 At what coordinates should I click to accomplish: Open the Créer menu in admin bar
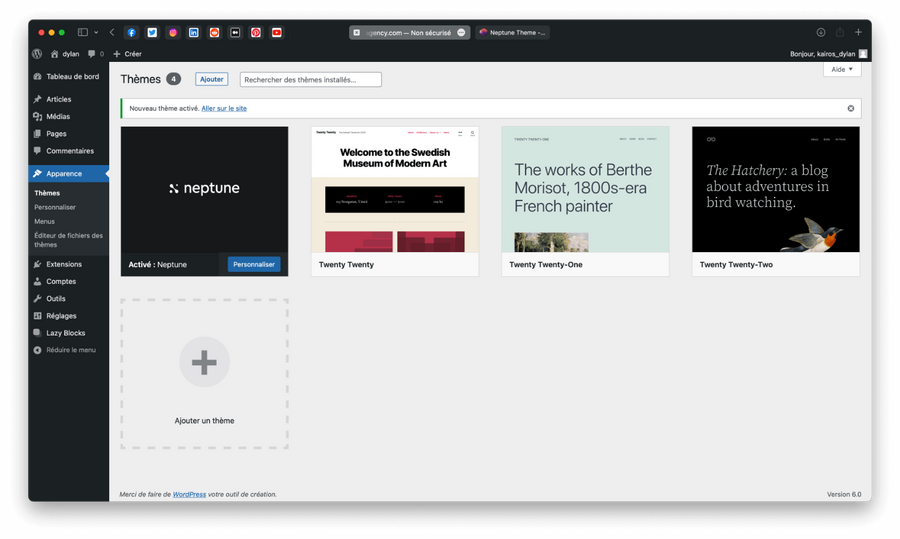(x=127, y=54)
